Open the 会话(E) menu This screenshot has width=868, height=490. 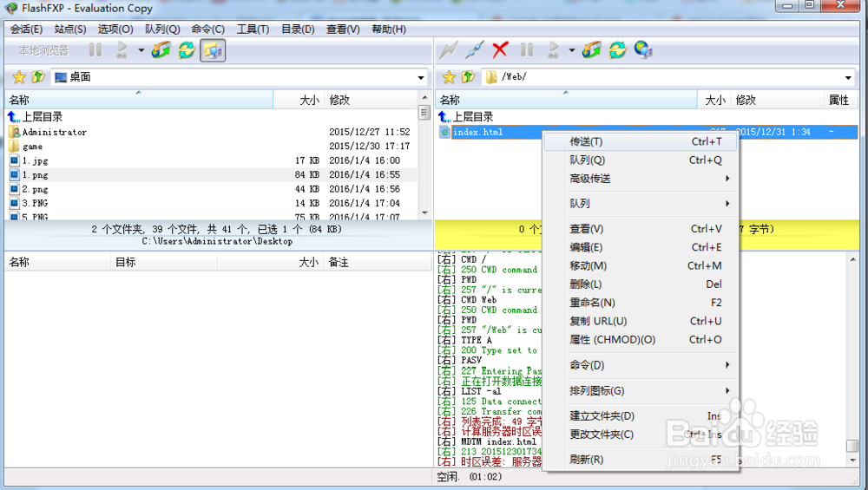(x=26, y=29)
